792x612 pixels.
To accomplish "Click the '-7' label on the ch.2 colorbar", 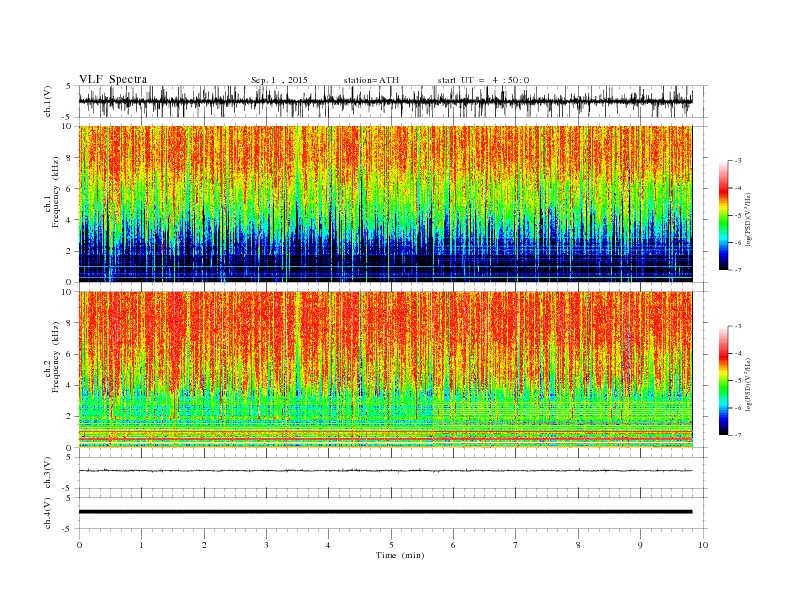I will click(x=737, y=435).
